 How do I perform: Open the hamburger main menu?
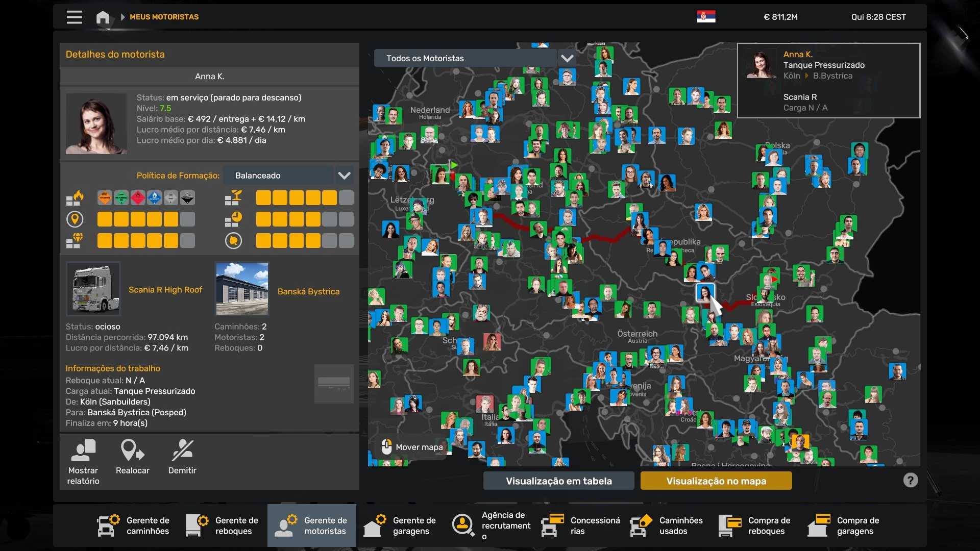[74, 17]
